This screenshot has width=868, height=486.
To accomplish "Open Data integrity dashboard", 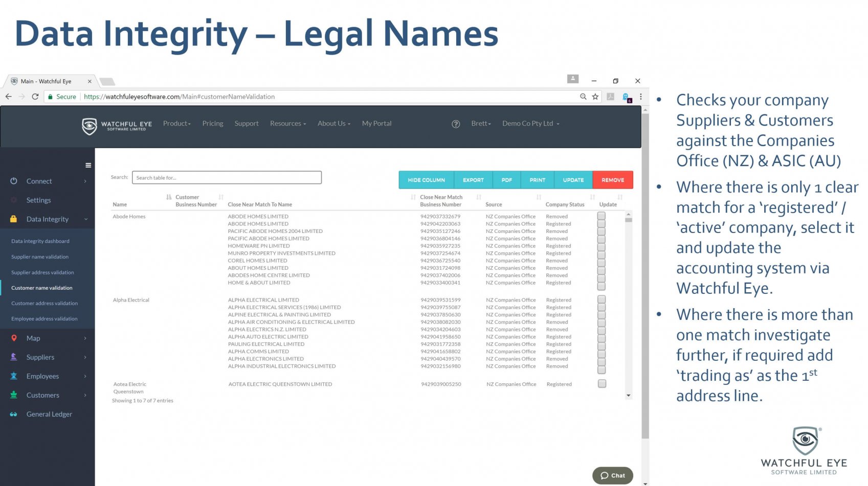I will click(x=40, y=241).
